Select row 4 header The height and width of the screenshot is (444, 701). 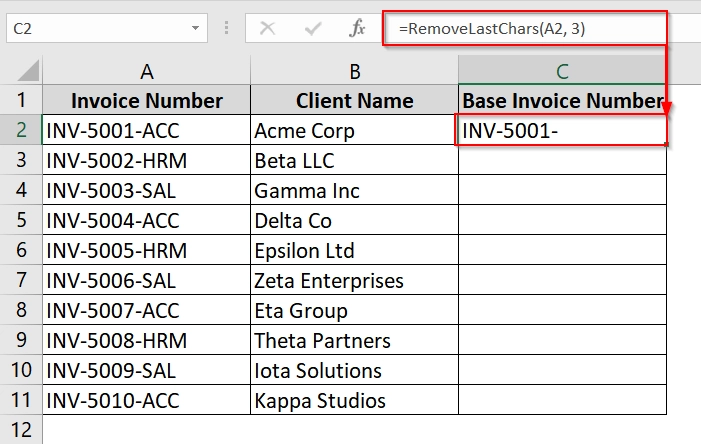(x=21, y=190)
